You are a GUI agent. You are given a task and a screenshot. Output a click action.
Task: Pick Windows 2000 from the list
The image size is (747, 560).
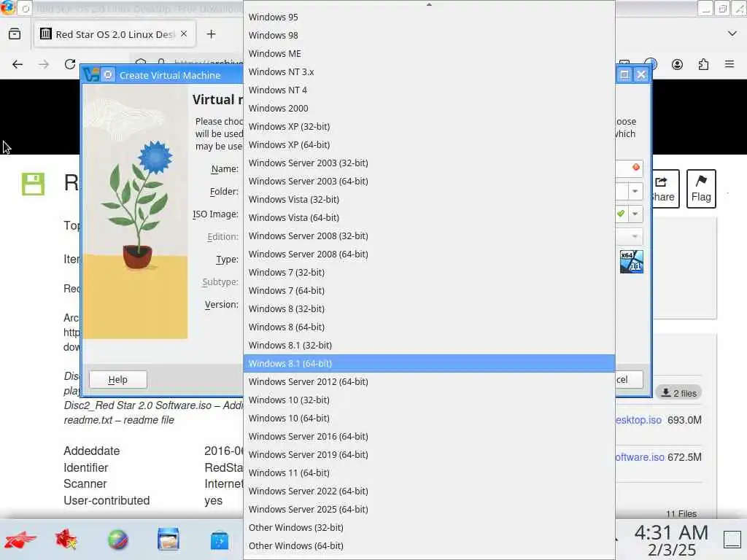[429, 108]
